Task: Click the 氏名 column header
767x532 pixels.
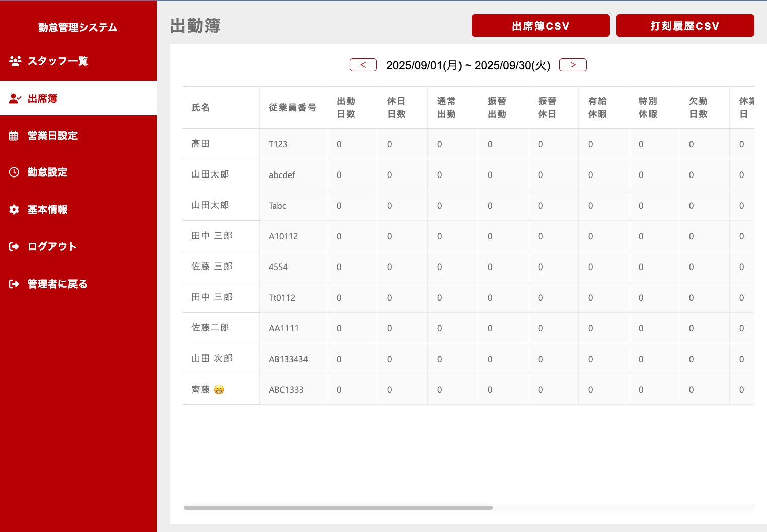Action: tap(200, 108)
